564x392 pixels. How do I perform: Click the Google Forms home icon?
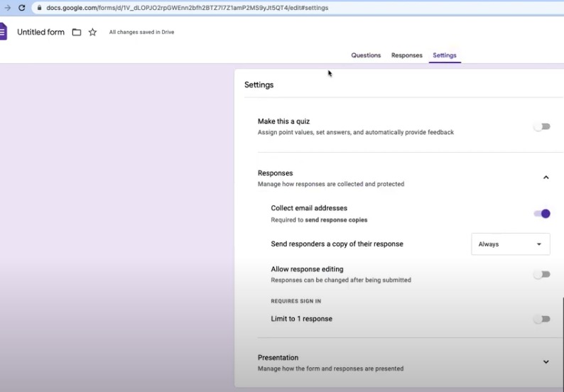tap(3, 32)
